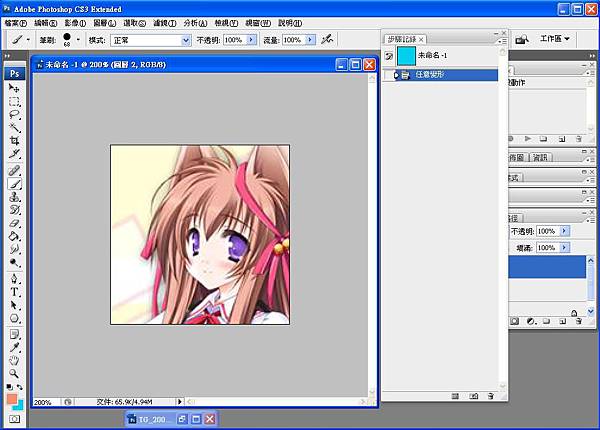The width and height of the screenshot is (600, 430).
Task: Switch to the Info panel tab
Action: tap(540, 157)
